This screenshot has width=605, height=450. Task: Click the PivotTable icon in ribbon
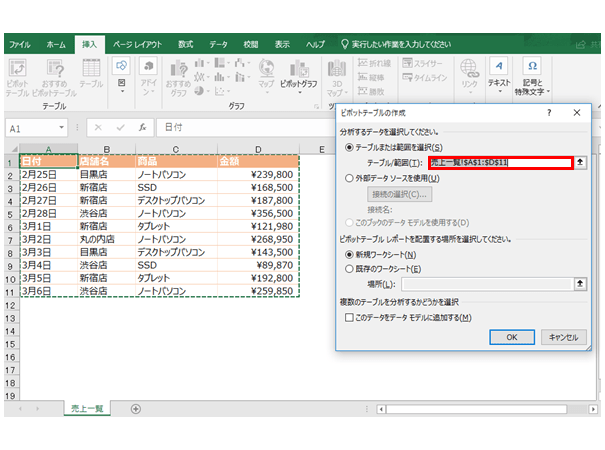20,72
